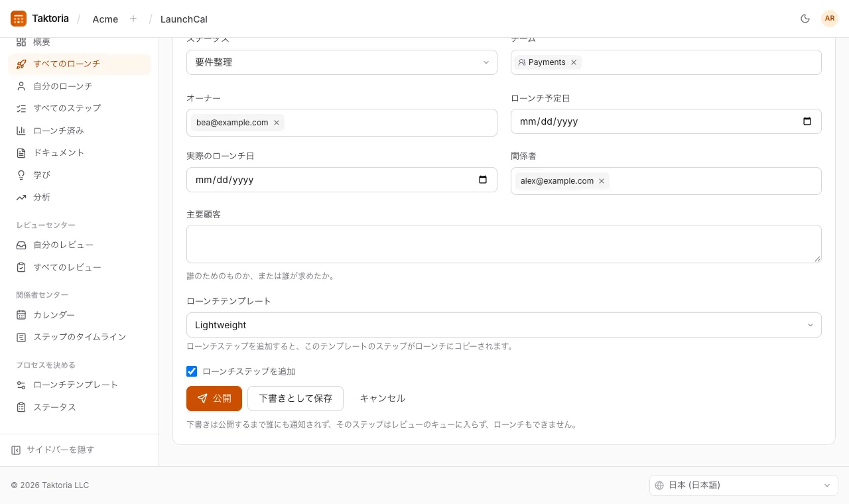Click 下書きとして保存 button
This screenshot has width=849, height=504.
pos(295,399)
